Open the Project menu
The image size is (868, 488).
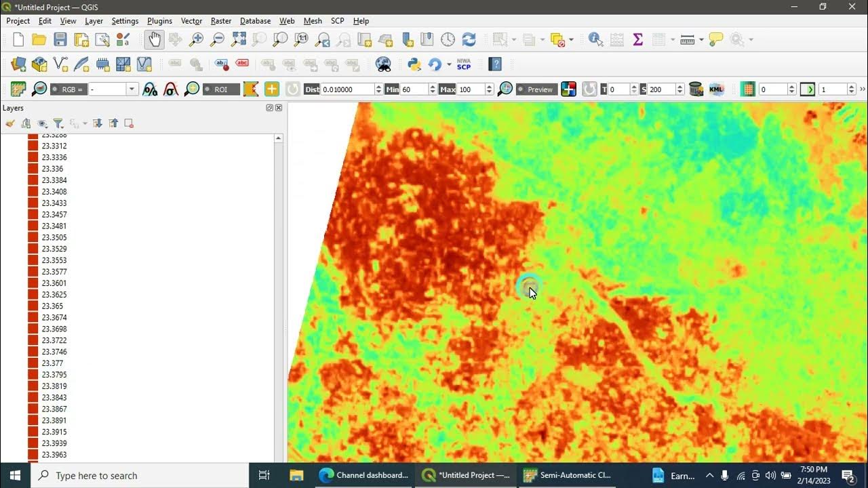click(x=18, y=21)
